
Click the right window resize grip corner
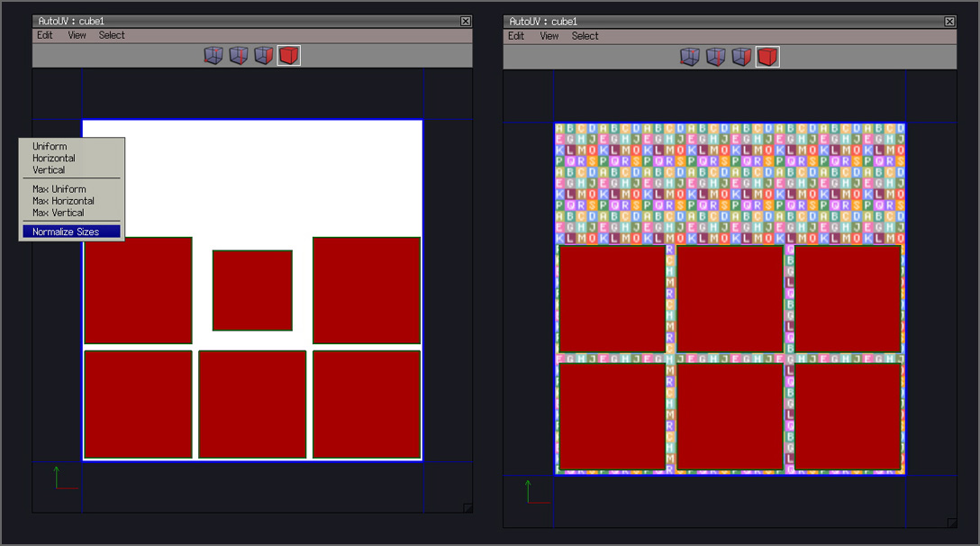pos(952,523)
